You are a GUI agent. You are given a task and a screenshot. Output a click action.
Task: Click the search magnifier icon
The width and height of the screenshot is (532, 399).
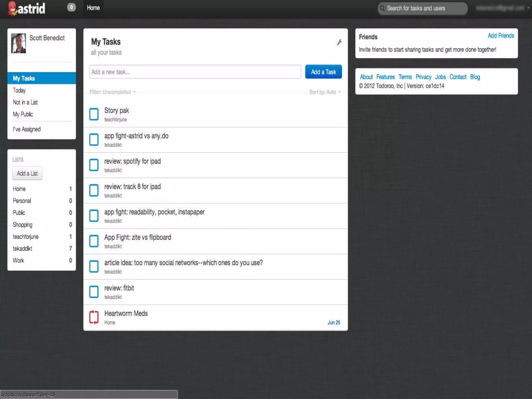coord(382,9)
